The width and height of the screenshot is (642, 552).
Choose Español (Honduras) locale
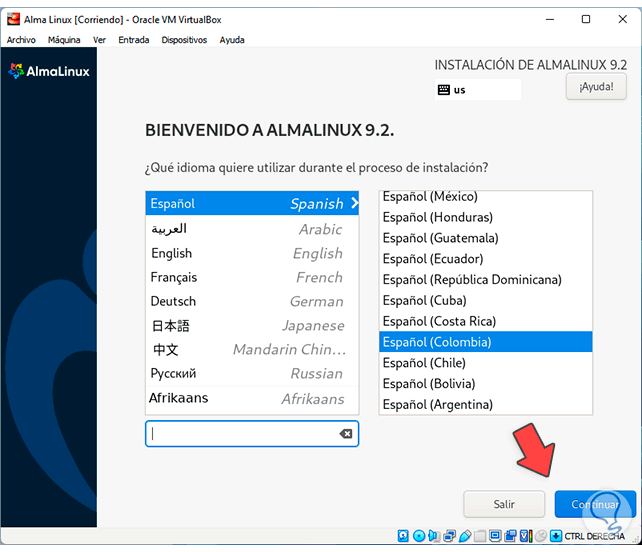point(486,217)
